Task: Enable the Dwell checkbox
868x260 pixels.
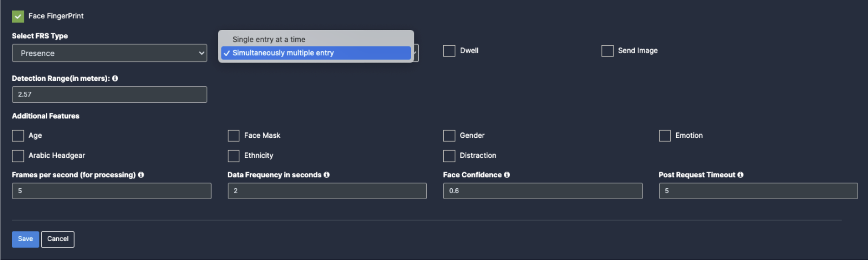Action: (x=449, y=51)
